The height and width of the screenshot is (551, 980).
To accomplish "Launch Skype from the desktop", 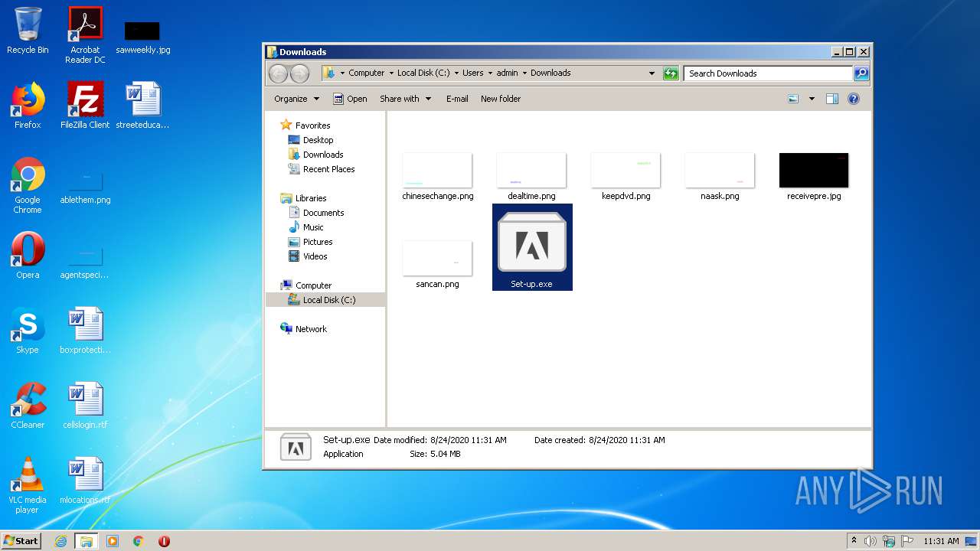I will pyautogui.click(x=28, y=331).
